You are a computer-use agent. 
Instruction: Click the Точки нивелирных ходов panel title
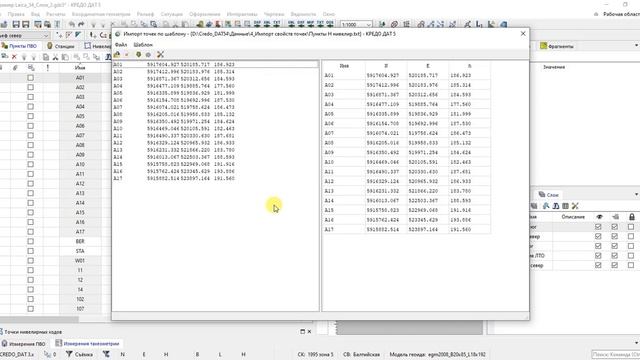point(33,332)
